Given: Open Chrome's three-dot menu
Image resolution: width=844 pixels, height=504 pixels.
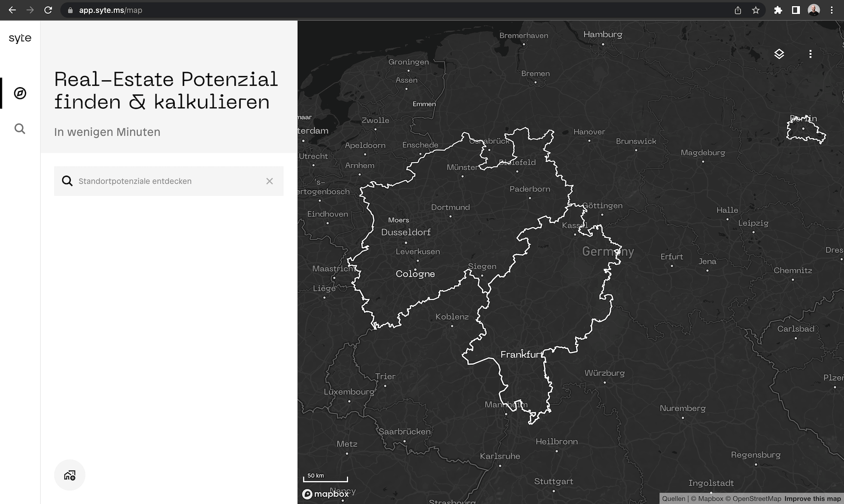Looking at the screenshot, I should click(x=832, y=10).
